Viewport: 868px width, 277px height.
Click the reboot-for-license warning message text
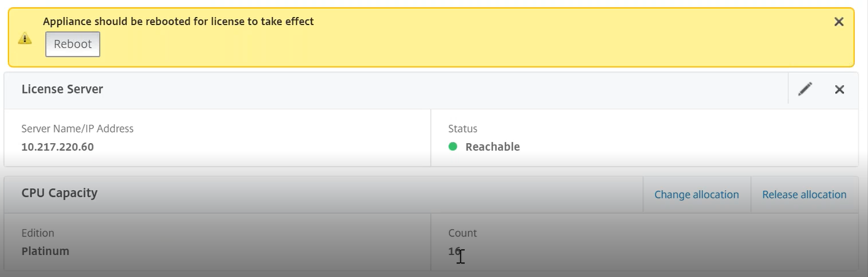point(178,21)
